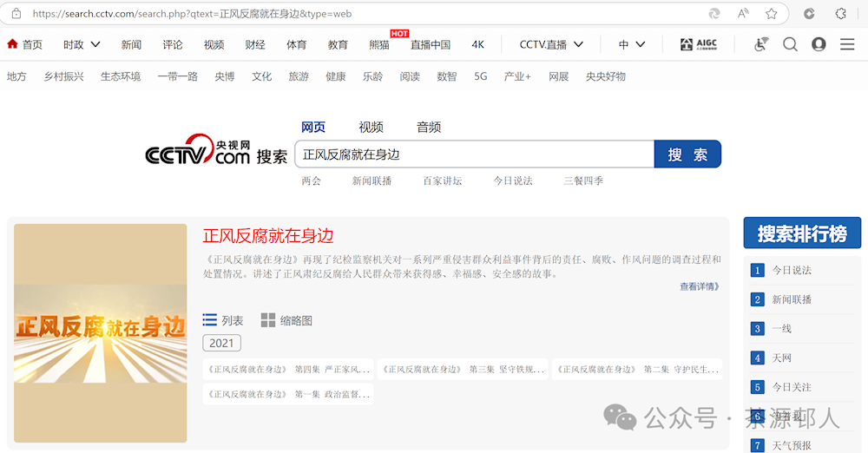Click suggested keyword 两会
868x453 pixels.
point(311,181)
